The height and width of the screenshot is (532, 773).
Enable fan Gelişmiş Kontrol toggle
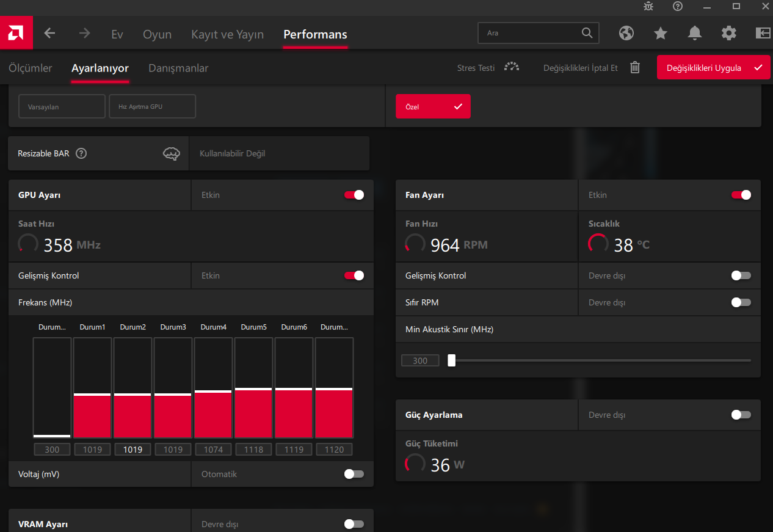[741, 275]
